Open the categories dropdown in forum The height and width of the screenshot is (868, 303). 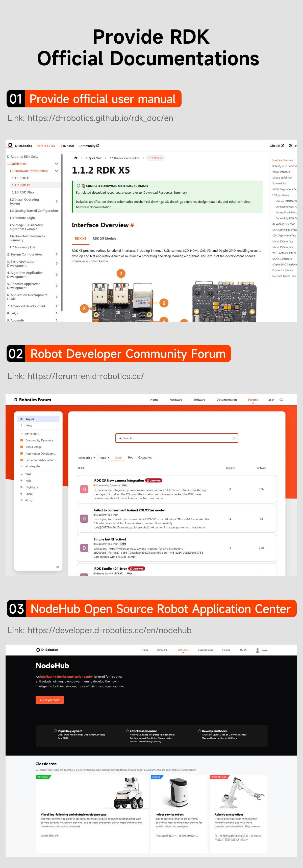tap(87, 458)
